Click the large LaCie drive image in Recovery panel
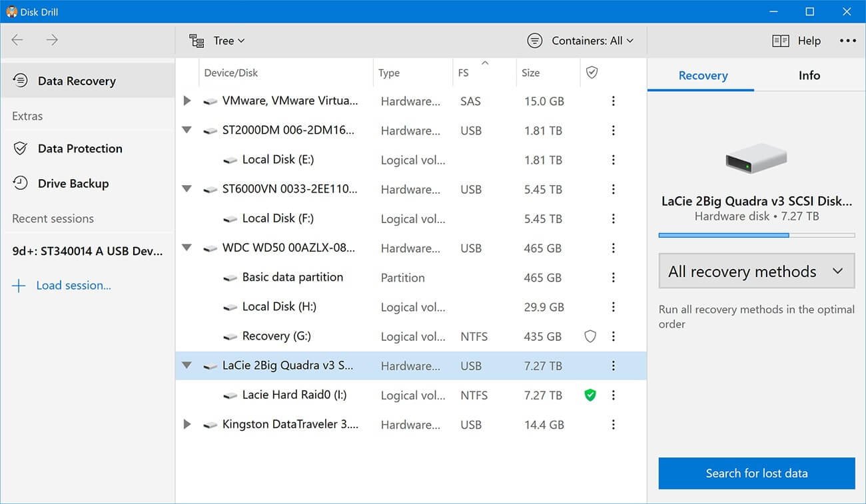The height and width of the screenshot is (504, 866). pos(756,159)
